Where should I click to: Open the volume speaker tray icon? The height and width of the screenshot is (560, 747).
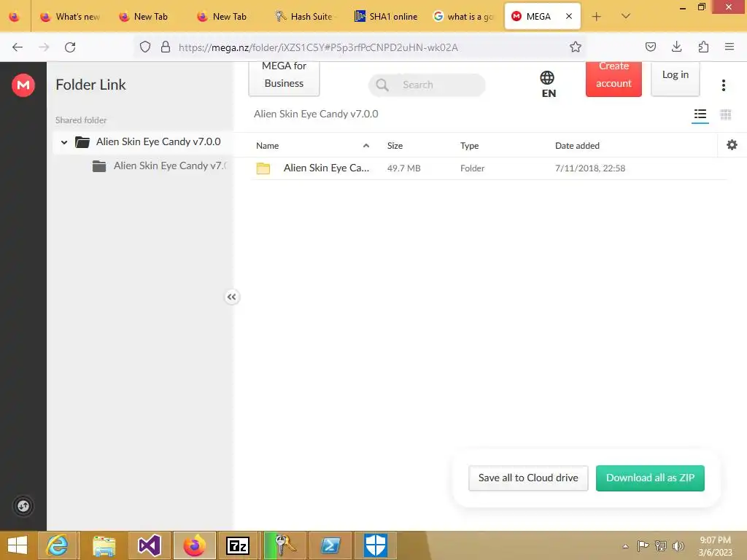pos(678,546)
